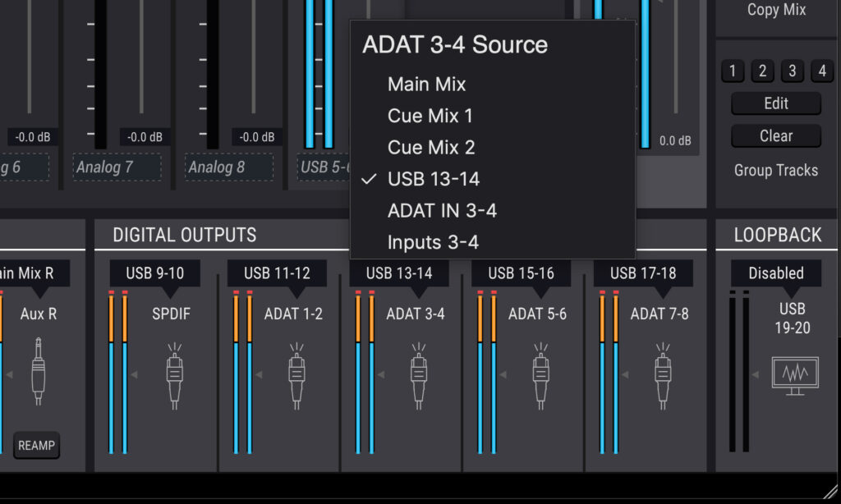Click the Group Tracks label
This screenshot has height=504, width=841.
[776, 171]
